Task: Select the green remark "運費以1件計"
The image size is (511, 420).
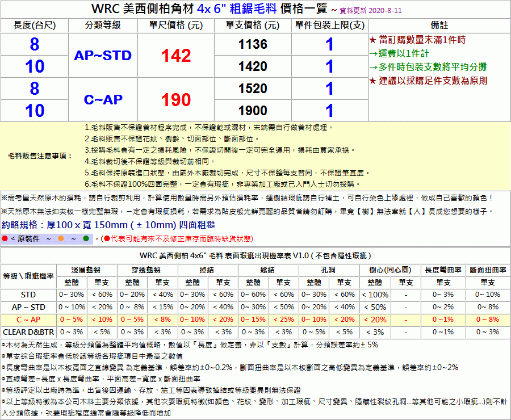Action: 404,53
